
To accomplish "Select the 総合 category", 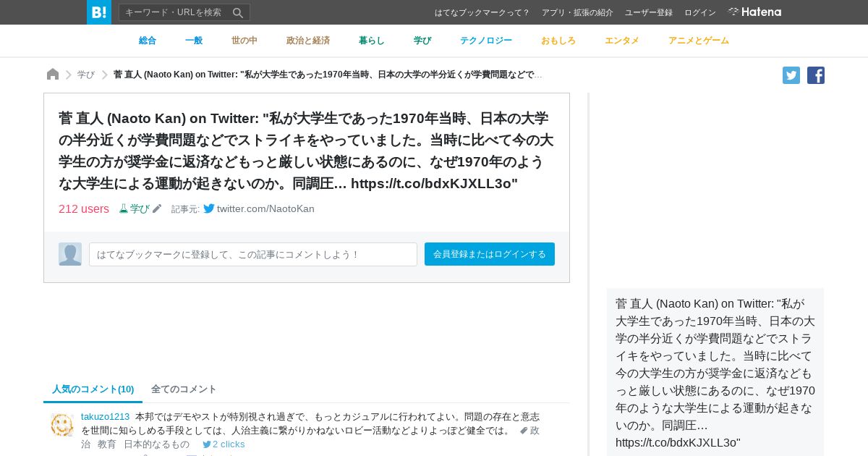I will coord(148,41).
